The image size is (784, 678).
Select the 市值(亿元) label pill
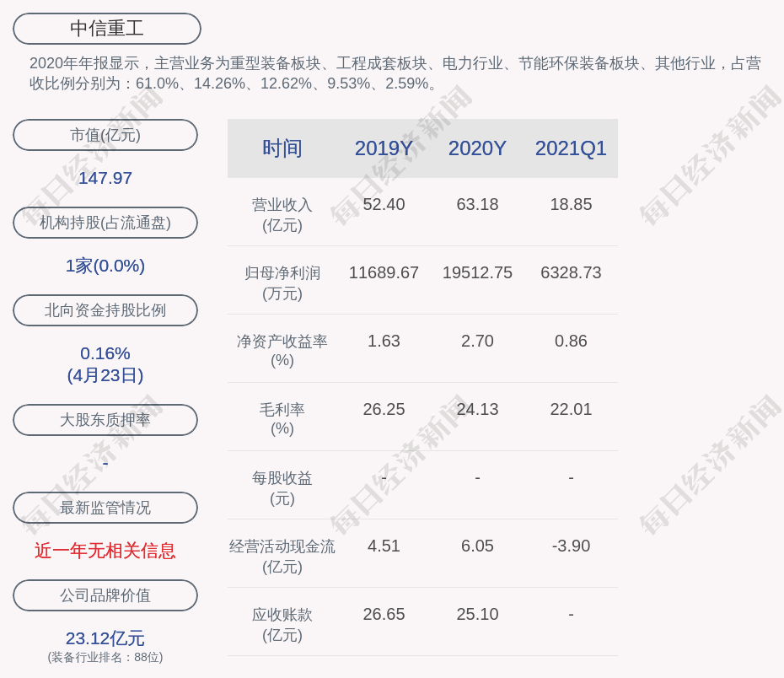tap(105, 135)
